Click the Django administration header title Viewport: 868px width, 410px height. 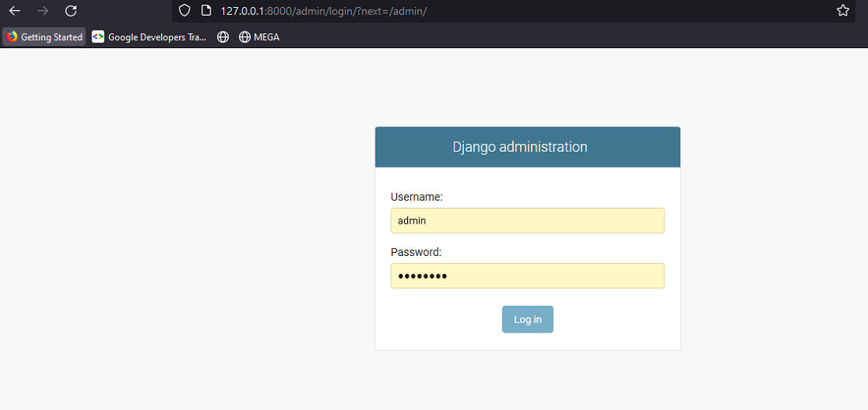tap(520, 147)
